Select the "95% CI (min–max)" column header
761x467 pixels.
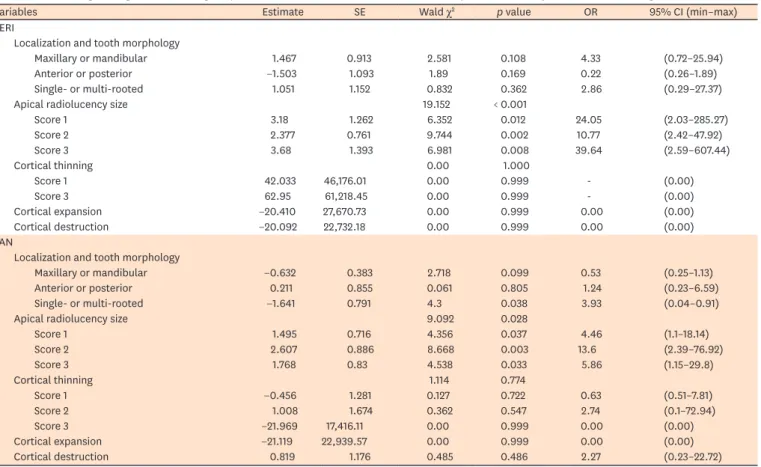click(693, 12)
